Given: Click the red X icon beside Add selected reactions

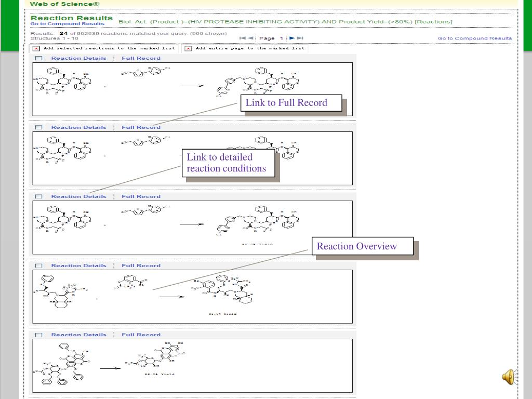Looking at the screenshot, I should [x=36, y=48].
